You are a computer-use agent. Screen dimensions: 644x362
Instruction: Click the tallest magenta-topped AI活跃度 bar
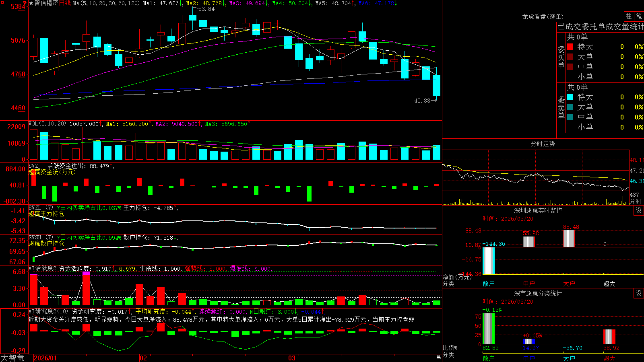[x=86, y=288]
